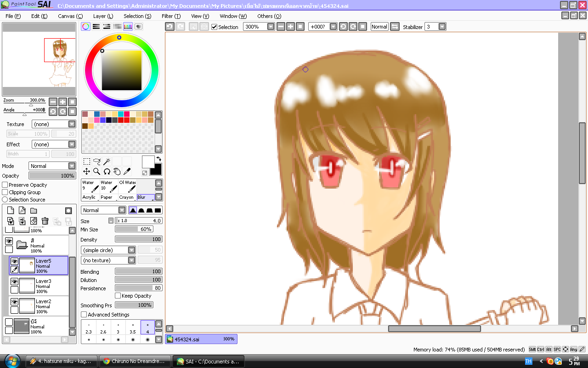Select the move tool
Viewport: 588px width, 368px height.
pyautogui.click(x=86, y=172)
